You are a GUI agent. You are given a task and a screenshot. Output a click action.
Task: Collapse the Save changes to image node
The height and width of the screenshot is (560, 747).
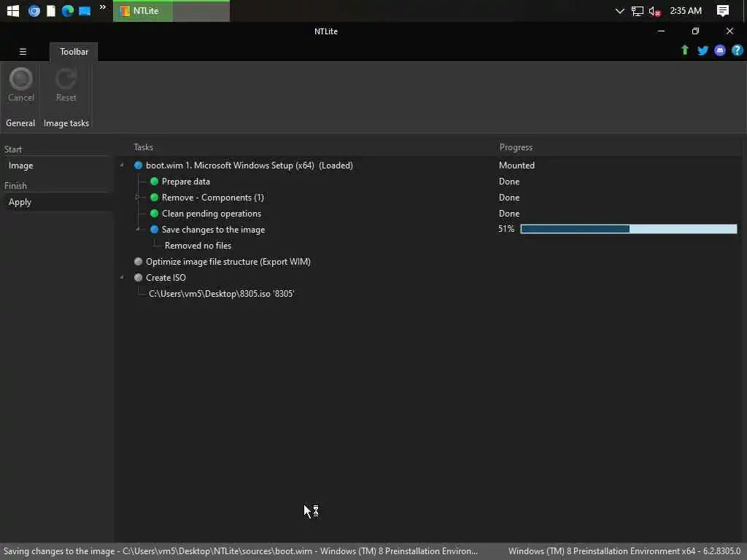pos(137,230)
